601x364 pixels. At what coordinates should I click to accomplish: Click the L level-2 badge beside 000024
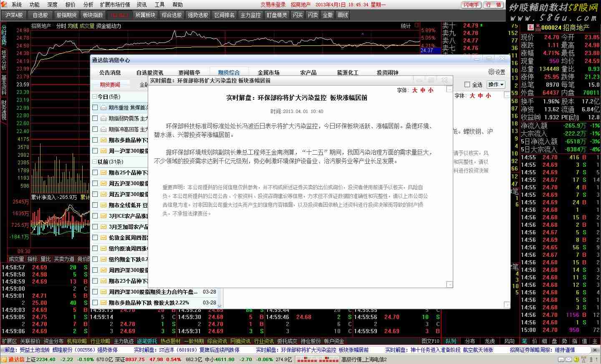coord(531,27)
